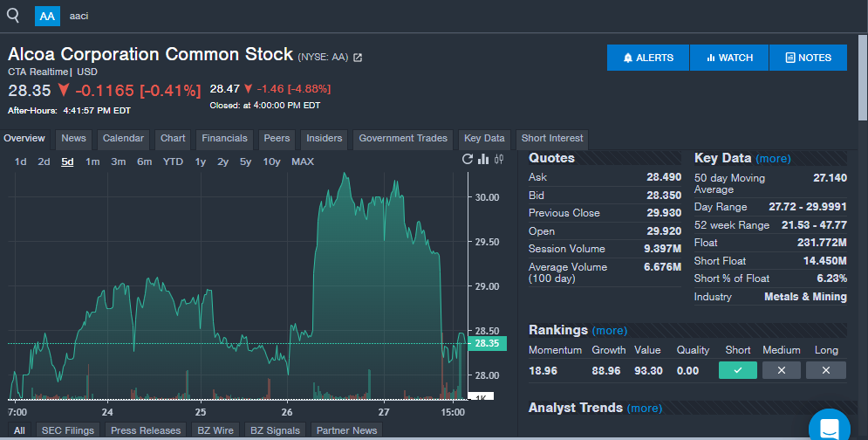Click the search field containing aaci

tap(79, 16)
